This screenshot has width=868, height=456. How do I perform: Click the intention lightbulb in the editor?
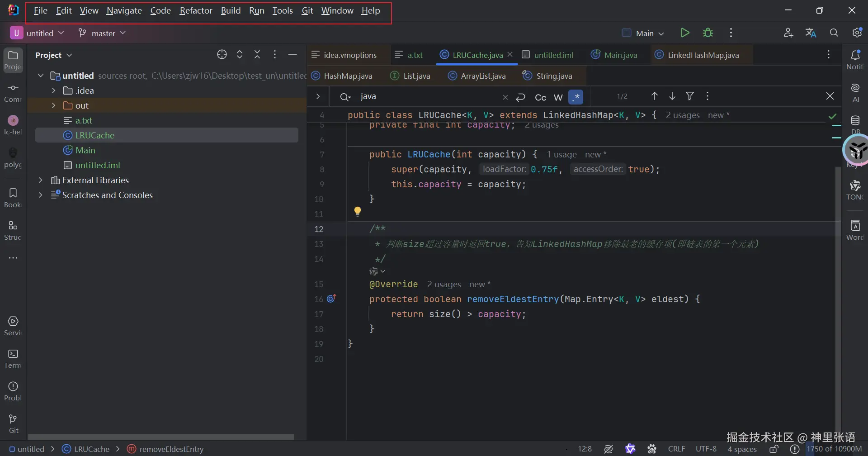358,211
